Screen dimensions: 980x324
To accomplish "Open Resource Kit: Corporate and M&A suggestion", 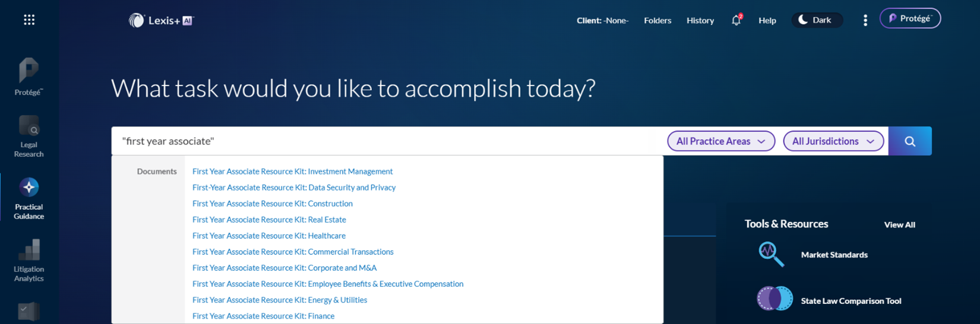I will coord(284,268).
